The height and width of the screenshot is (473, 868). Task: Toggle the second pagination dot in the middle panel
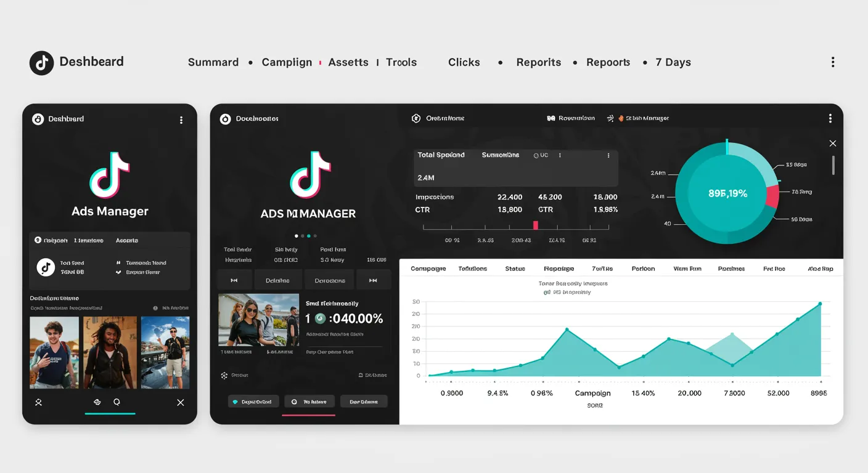click(303, 235)
